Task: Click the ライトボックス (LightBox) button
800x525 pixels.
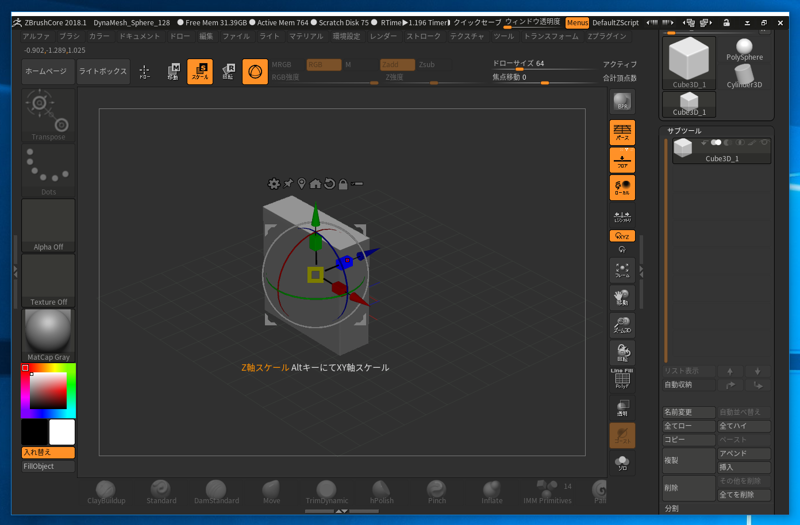Action: tap(103, 72)
